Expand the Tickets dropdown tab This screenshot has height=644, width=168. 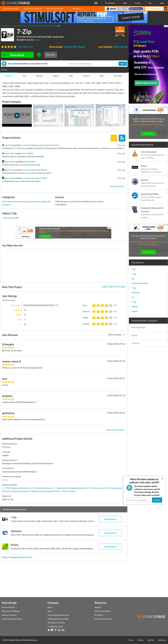pyautogui.click(x=86, y=76)
